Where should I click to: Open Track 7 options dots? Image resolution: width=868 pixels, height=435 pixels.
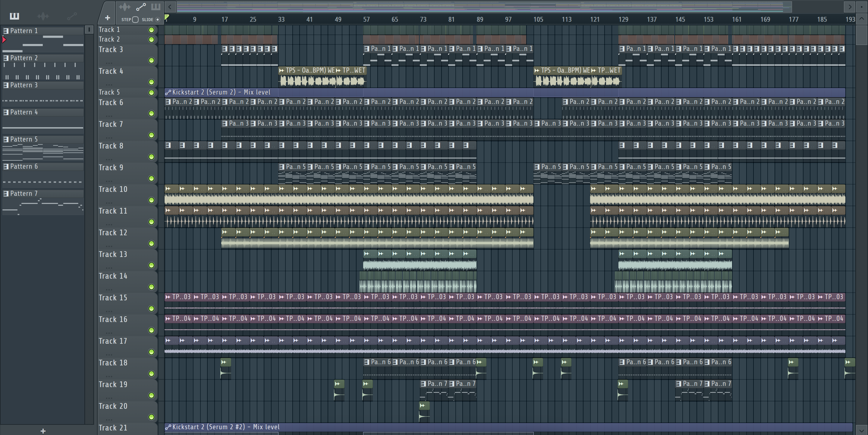(x=108, y=138)
